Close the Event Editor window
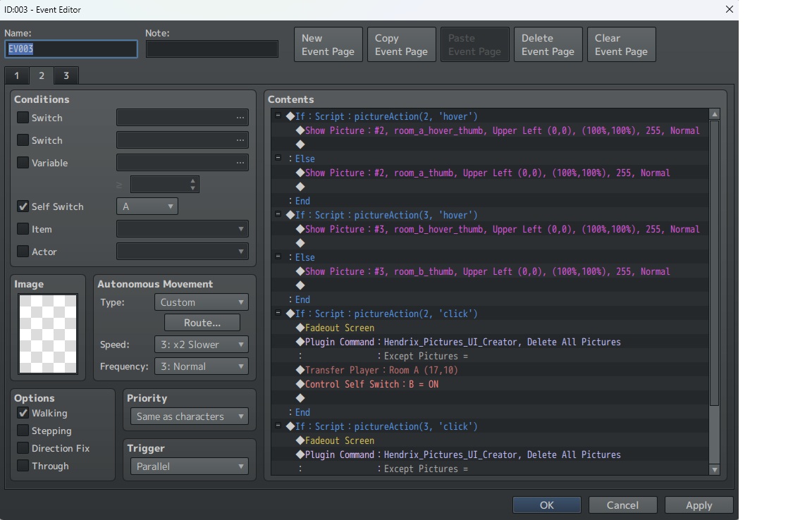The width and height of the screenshot is (812, 520). 729,9
